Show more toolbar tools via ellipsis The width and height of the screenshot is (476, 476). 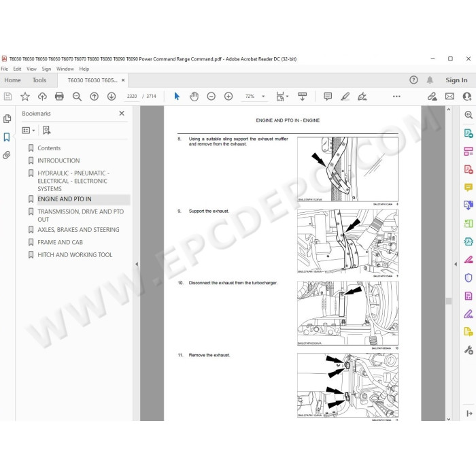[396, 97]
